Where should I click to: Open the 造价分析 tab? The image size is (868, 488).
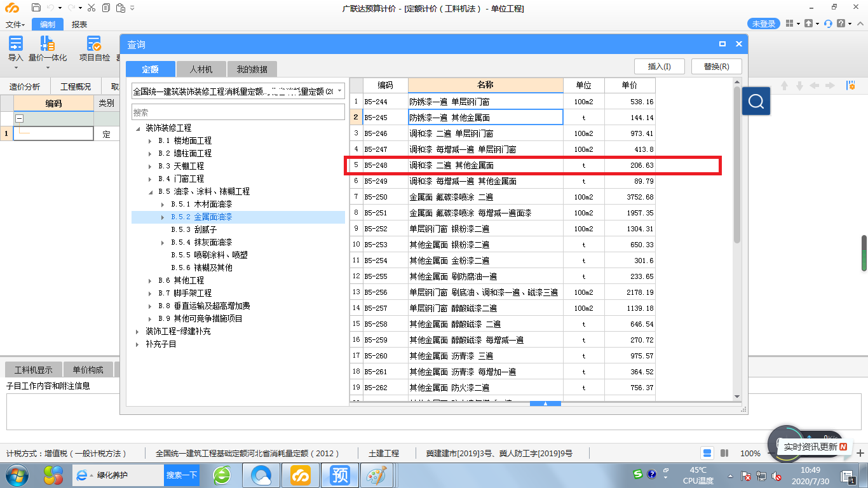[24, 86]
